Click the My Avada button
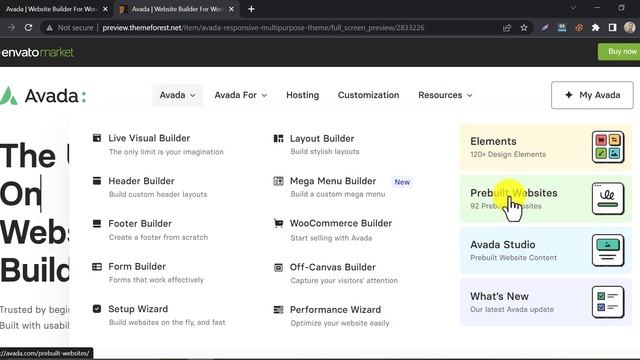Viewport: 640px width, 360px height. (x=592, y=95)
